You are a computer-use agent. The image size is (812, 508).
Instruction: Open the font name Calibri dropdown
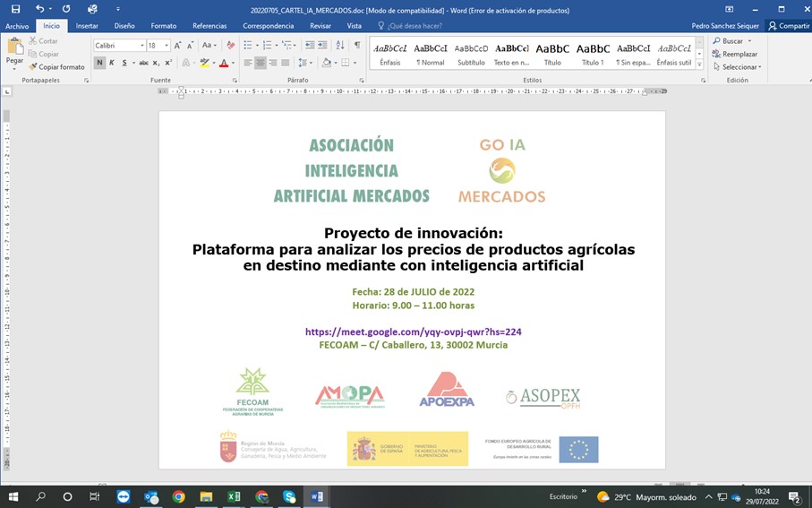pyautogui.click(x=141, y=46)
